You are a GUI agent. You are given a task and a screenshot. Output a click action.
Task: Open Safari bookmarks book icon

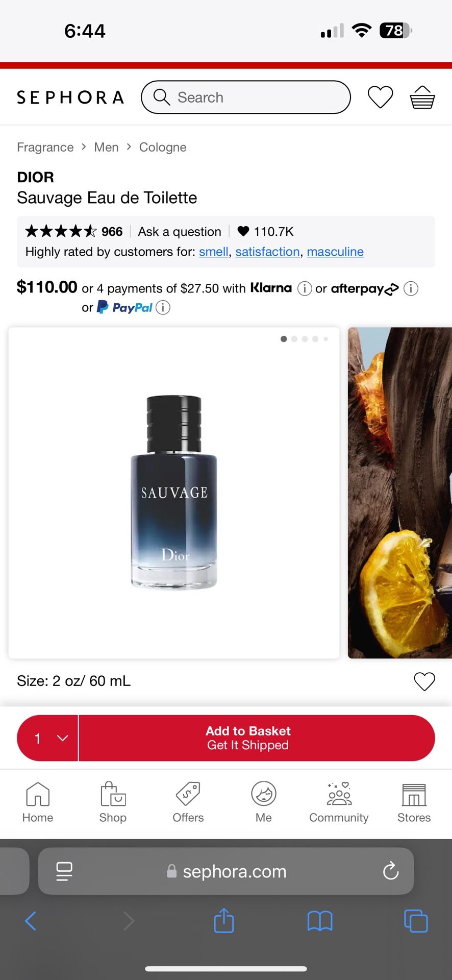[320, 921]
